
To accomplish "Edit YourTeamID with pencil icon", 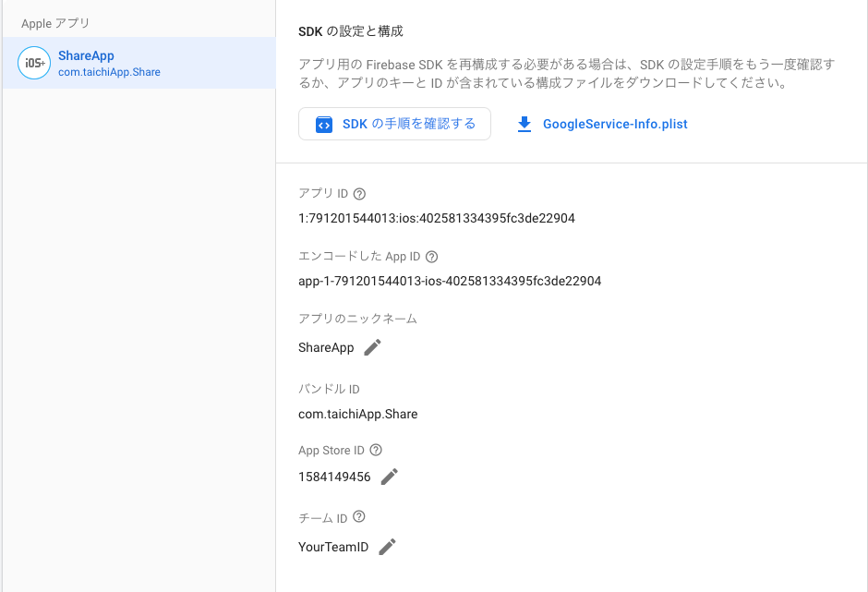I will click(x=387, y=547).
